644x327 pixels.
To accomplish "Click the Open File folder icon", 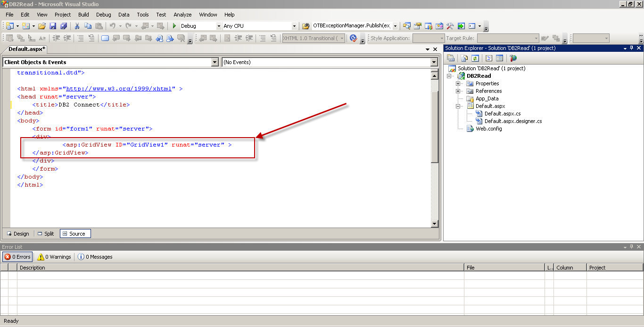I will tap(41, 26).
